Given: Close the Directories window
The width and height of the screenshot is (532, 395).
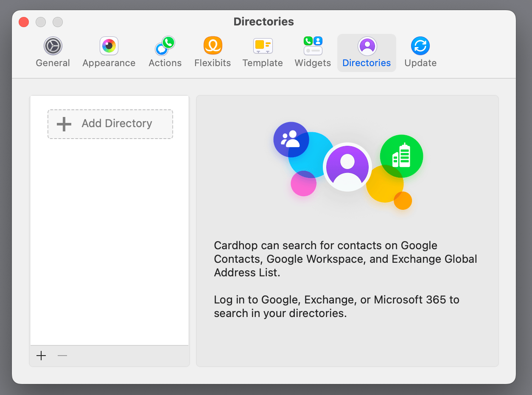Looking at the screenshot, I should (x=24, y=22).
